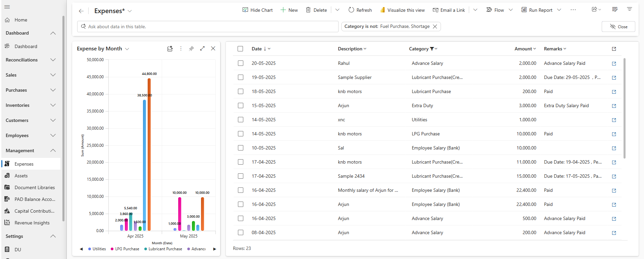Expand the Run Report dropdown arrow

tap(559, 10)
